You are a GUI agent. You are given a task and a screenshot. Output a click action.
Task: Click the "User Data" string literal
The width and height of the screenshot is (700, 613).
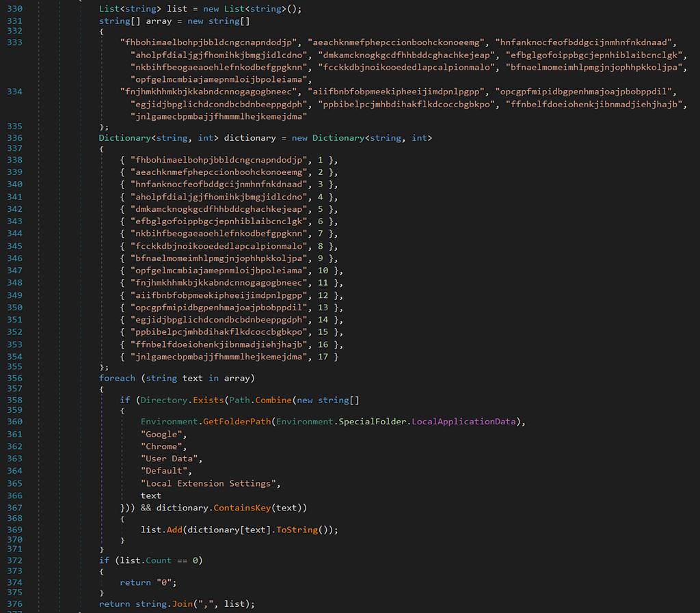tap(170, 459)
